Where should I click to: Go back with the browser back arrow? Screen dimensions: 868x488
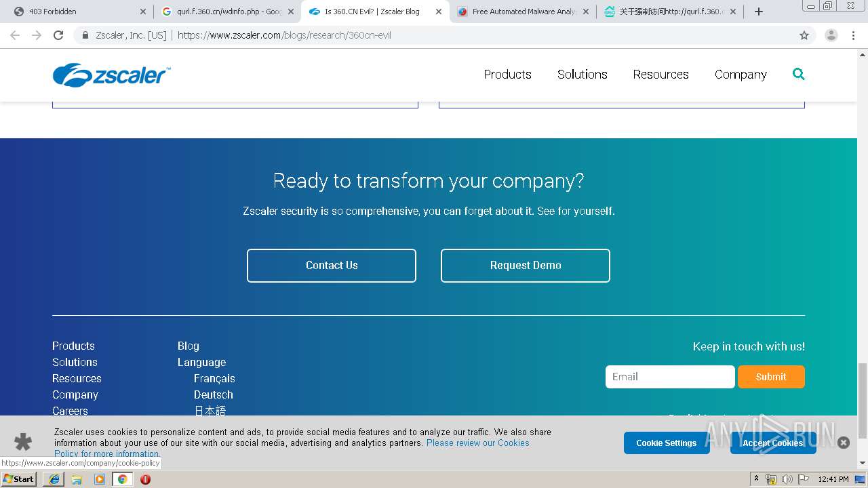pos(15,35)
